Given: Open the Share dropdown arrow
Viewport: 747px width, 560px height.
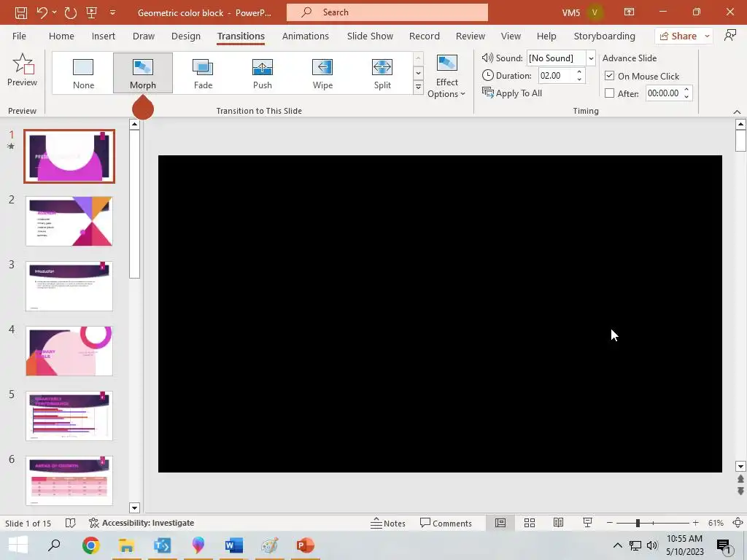Looking at the screenshot, I should 707,36.
